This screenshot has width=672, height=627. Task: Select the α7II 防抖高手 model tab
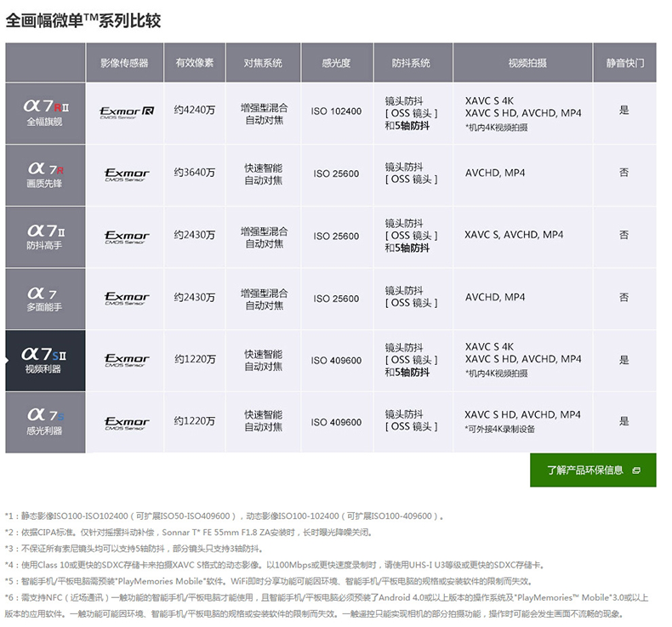45,237
